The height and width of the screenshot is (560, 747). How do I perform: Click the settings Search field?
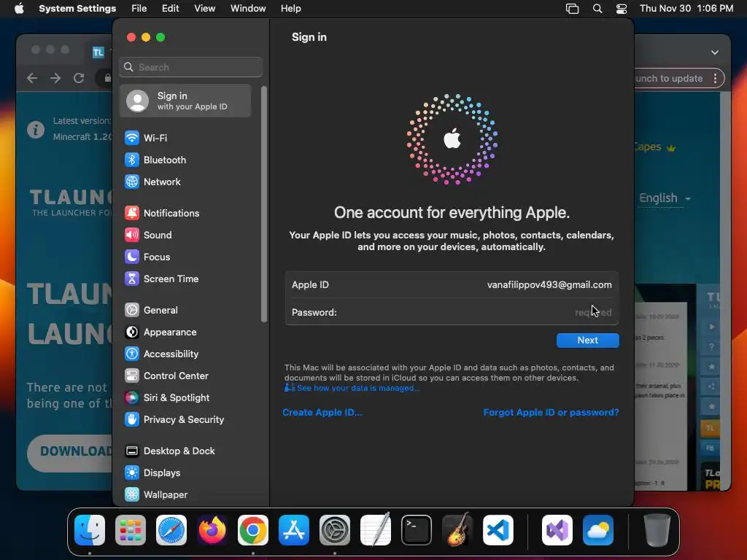[x=190, y=67]
